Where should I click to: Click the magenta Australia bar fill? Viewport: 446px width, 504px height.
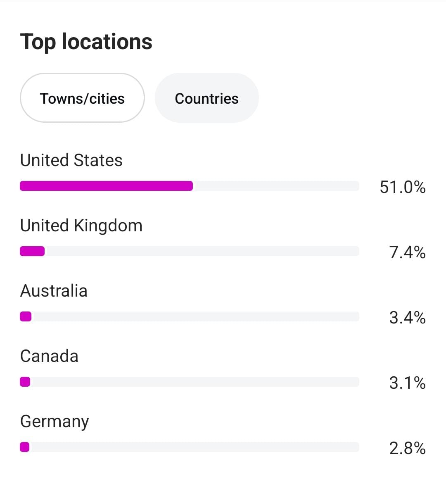[x=26, y=316]
